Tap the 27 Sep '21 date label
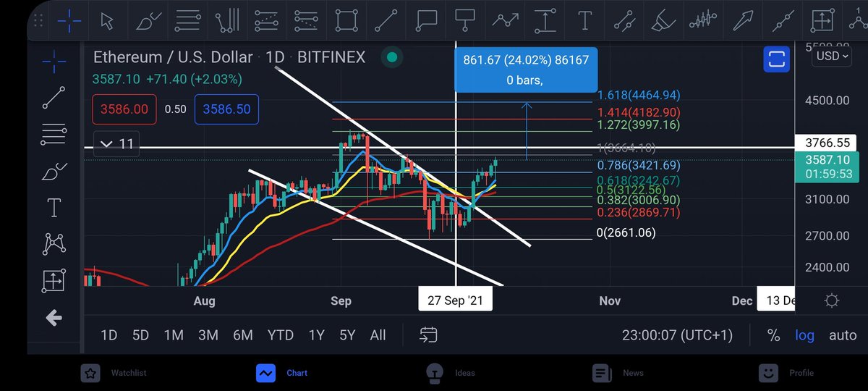Viewport: 868px width, 391px height. point(455,299)
